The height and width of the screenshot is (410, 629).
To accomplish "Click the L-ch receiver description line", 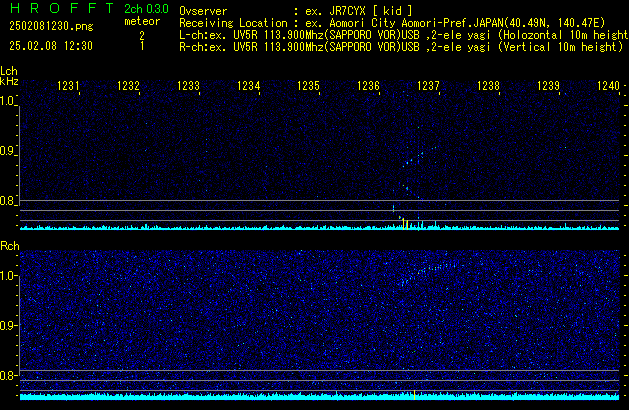I will tap(404, 35).
